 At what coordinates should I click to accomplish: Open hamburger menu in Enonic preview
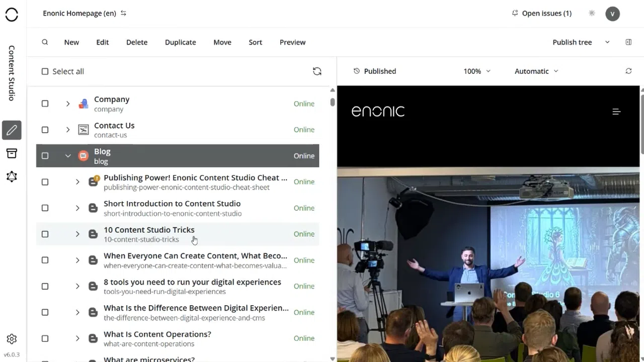pyautogui.click(x=616, y=112)
